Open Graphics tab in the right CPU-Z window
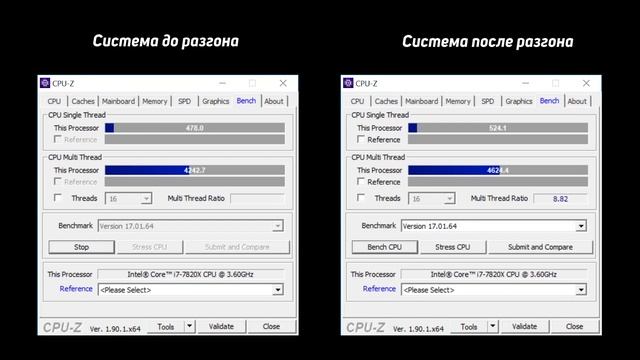This screenshot has width=640, height=360. (x=519, y=101)
